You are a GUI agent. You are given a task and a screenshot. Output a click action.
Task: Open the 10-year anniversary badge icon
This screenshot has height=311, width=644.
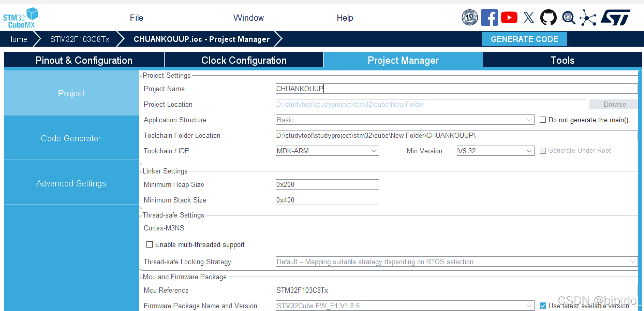pyautogui.click(x=470, y=18)
